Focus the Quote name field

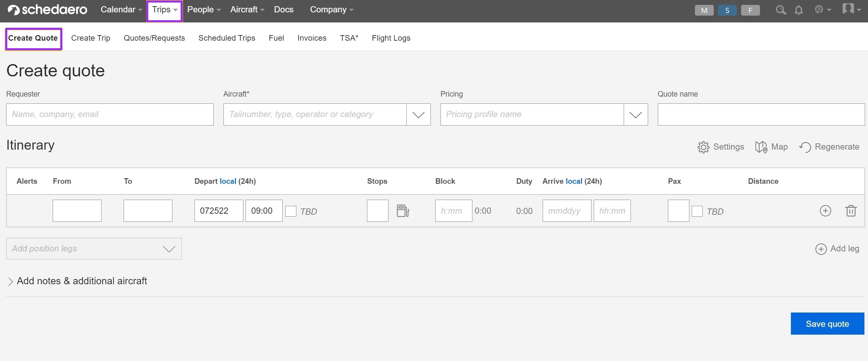[x=761, y=114]
